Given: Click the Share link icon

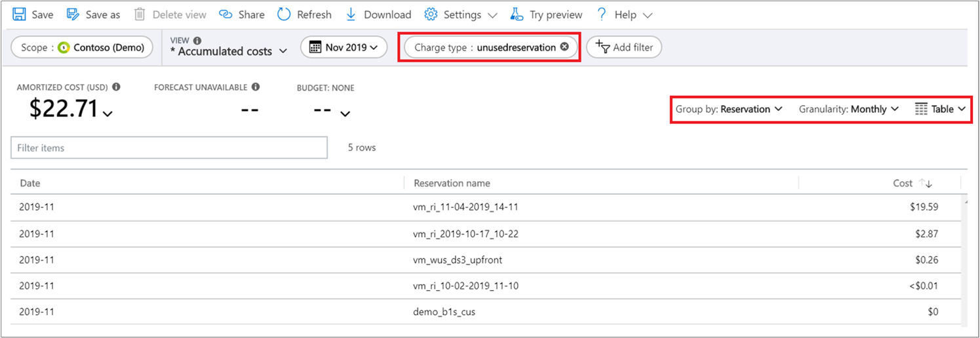Looking at the screenshot, I should (225, 14).
